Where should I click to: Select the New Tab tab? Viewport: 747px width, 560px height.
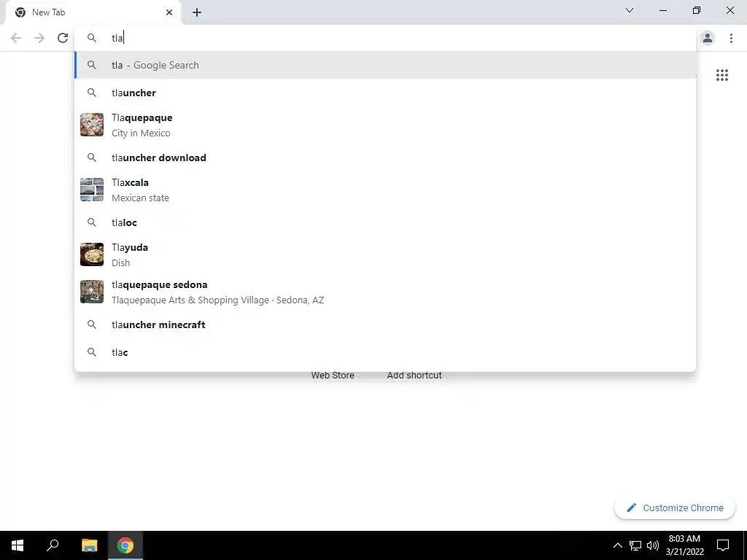(x=93, y=12)
